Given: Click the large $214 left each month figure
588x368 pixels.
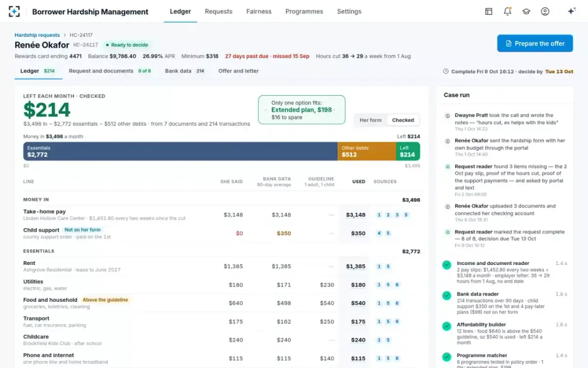Looking at the screenshot, I should [x=47, y=110].
